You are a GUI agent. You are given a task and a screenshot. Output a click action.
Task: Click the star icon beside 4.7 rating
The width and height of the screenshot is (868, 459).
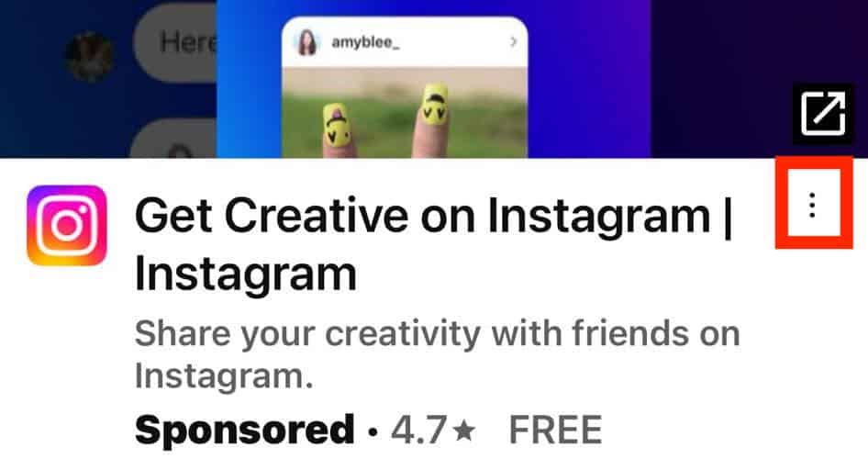pos(464,431)
